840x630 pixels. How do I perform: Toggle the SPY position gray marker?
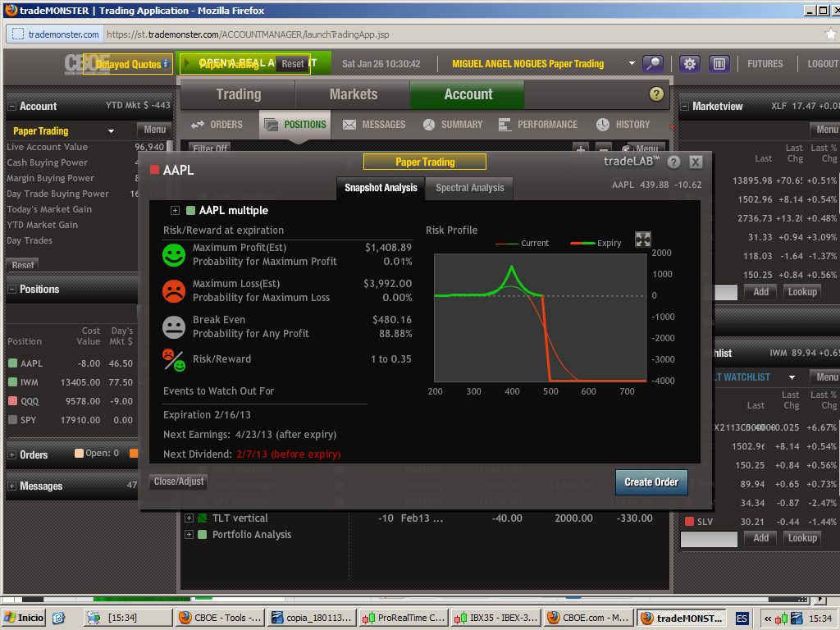click(13, 419)
